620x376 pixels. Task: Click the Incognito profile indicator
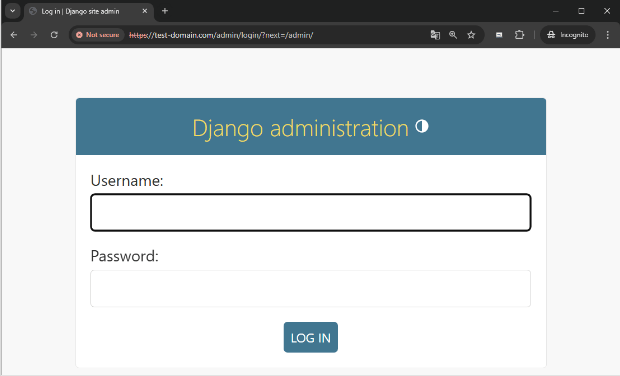(567, 35)
